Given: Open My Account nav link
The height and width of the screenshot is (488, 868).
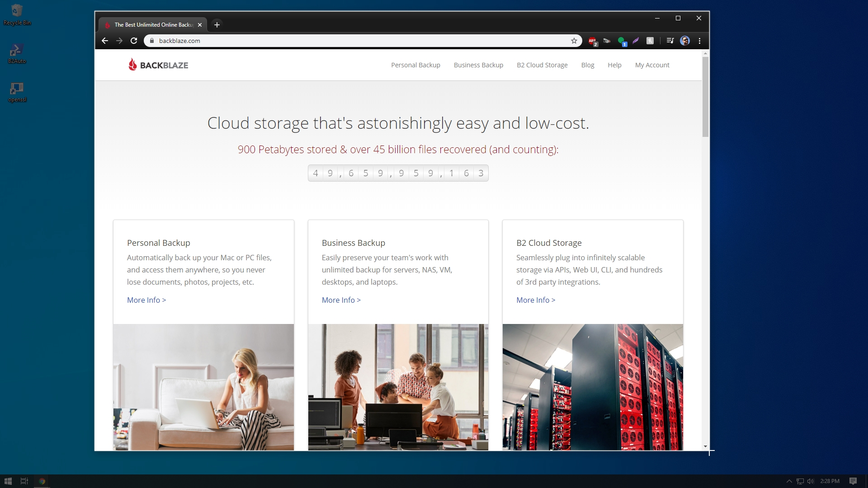Looking at the screenshot, I should tap(652, 65).
